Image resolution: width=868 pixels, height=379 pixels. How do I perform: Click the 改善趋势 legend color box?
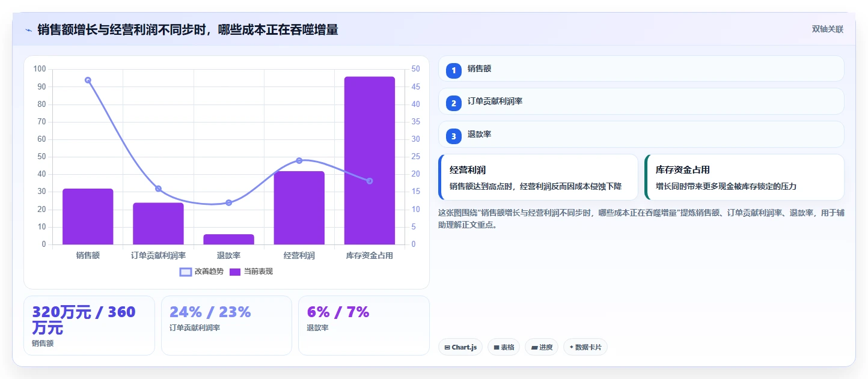(x=186, y=271)
